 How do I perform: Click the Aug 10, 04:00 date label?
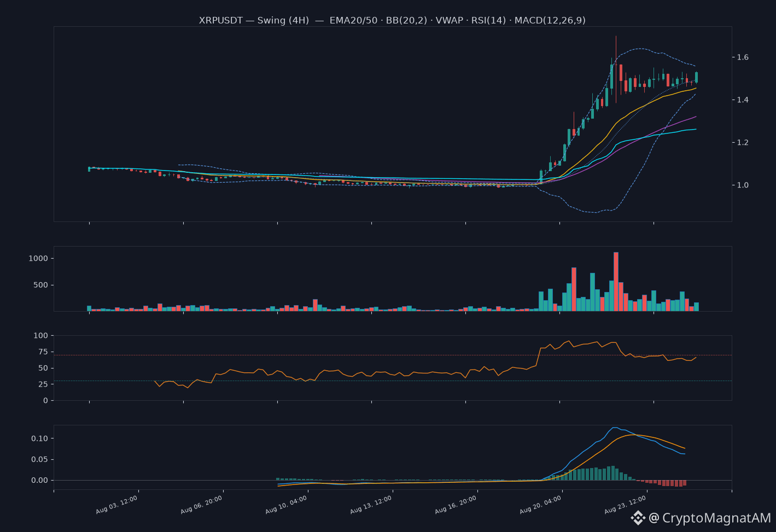pos(287,505)
